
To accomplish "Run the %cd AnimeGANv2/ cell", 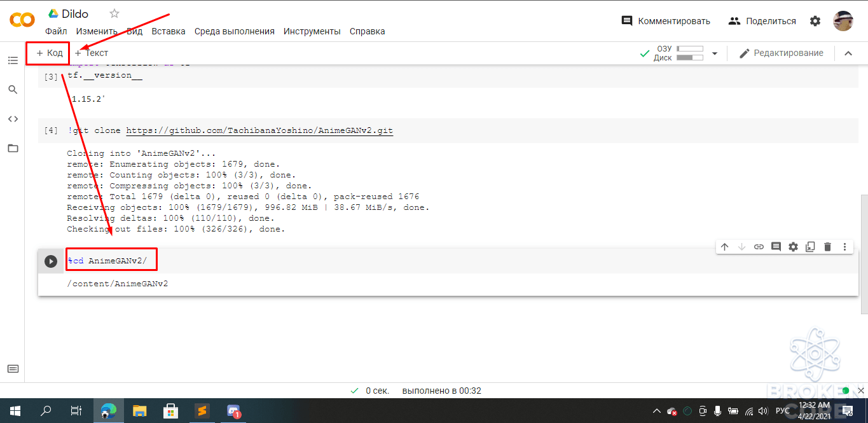I will click(51, 261).
